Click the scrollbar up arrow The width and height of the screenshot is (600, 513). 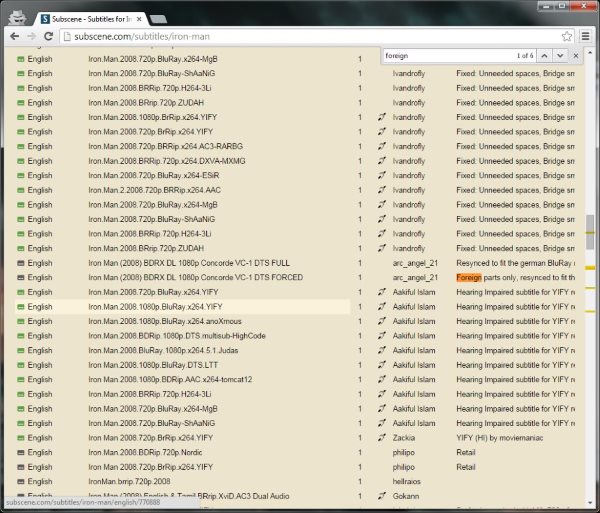click(590, 52)
